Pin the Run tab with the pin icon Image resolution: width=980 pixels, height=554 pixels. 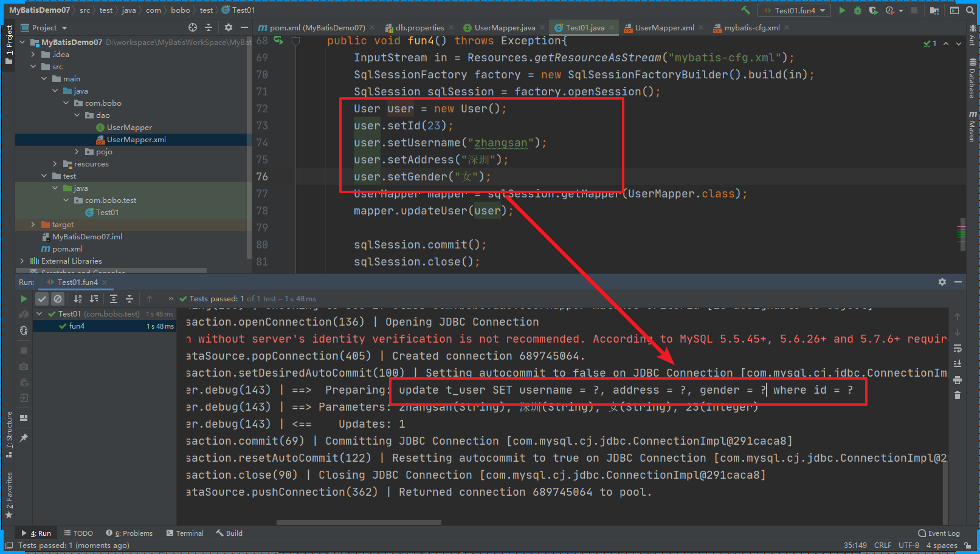point(24,438)
